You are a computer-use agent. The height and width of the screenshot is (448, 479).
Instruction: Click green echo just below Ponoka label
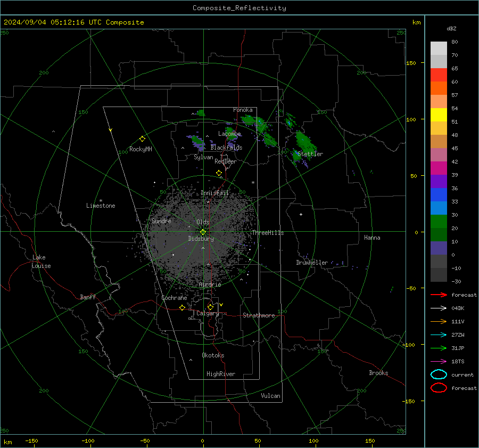pyautogui.click(x=249, y=120)
